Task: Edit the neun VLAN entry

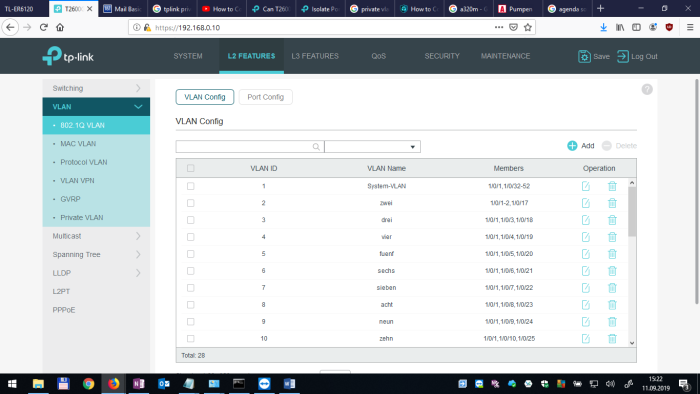Action: [x=586, y=322]
